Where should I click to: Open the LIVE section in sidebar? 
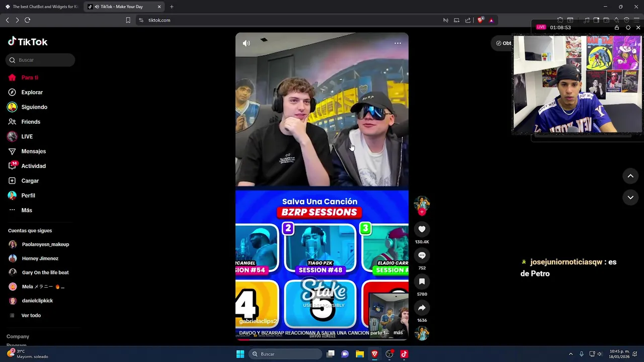point(20,136)
